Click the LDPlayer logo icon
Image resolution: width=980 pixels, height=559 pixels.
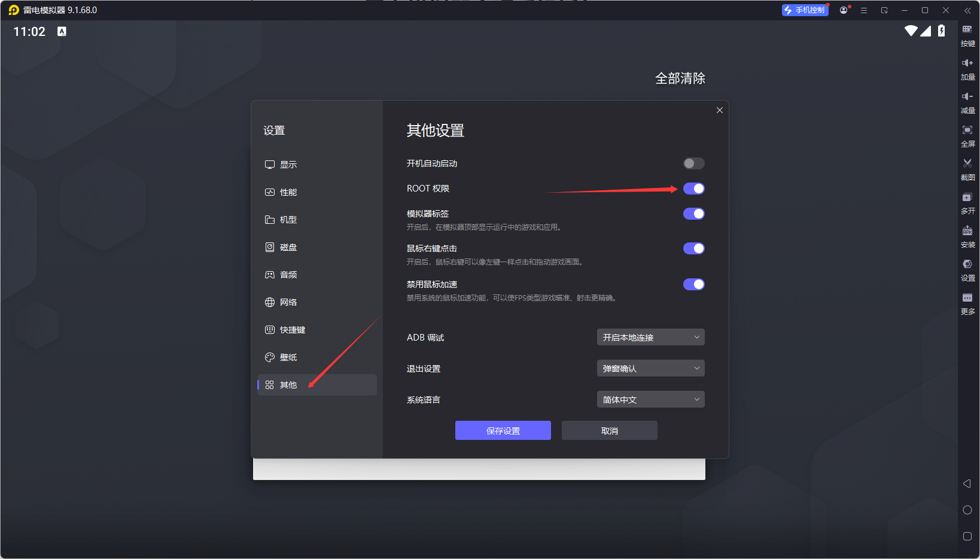[13, 10]
